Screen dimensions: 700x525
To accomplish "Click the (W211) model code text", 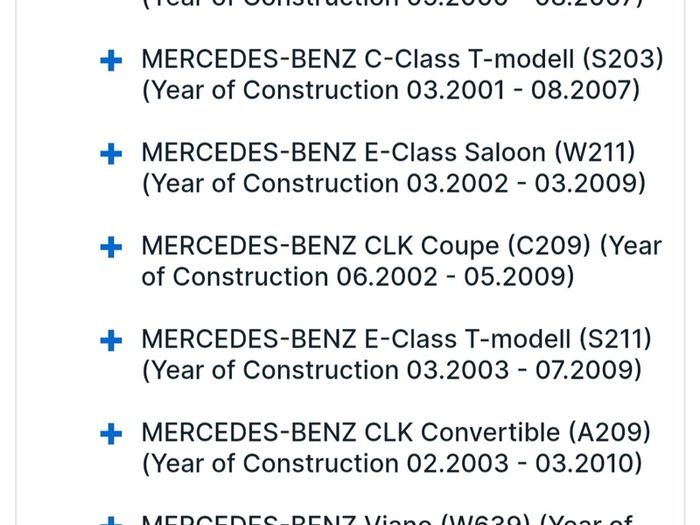I will tap(595, 153).
